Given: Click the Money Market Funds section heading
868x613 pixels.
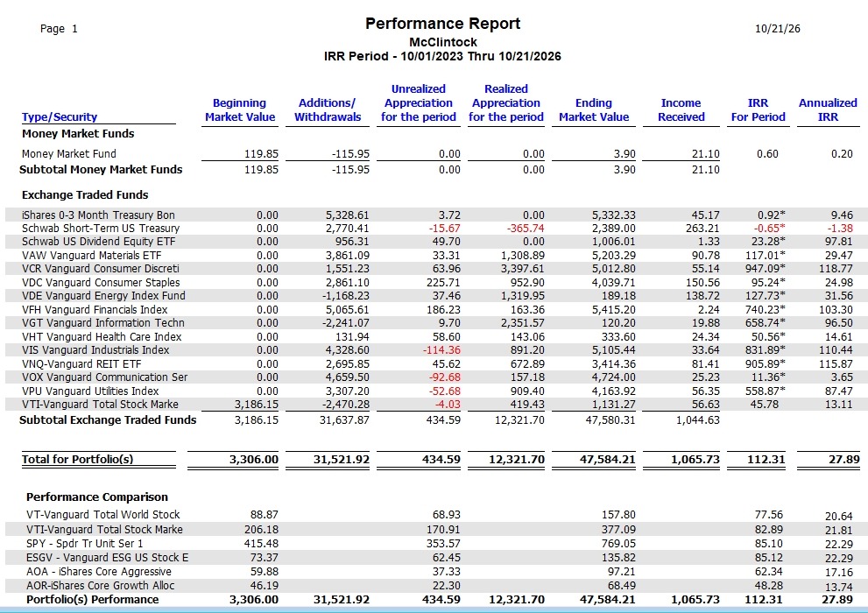Looking at the screenshot, I should [x=78, y=133].
